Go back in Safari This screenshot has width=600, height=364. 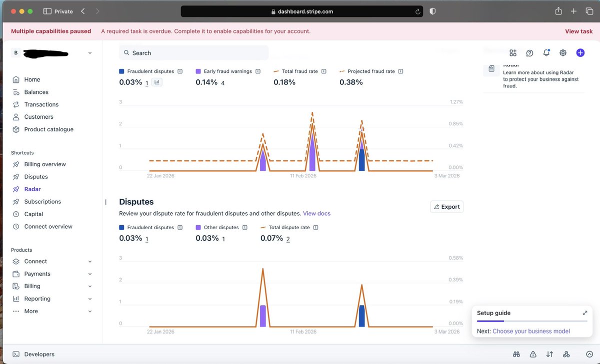pos(82,11)
